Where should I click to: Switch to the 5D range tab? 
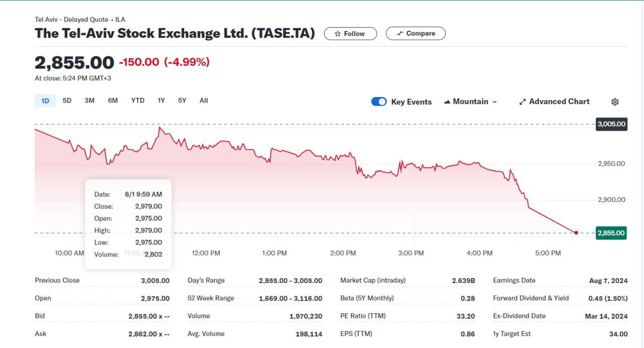[67, 101]
